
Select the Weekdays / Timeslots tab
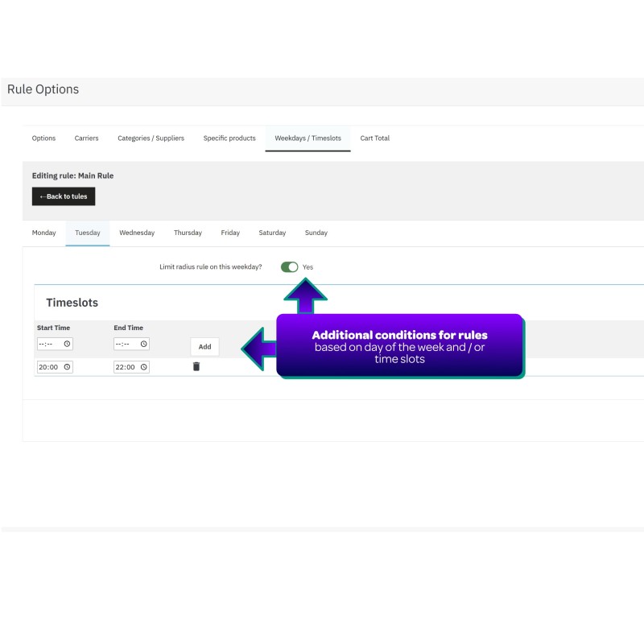308,138
